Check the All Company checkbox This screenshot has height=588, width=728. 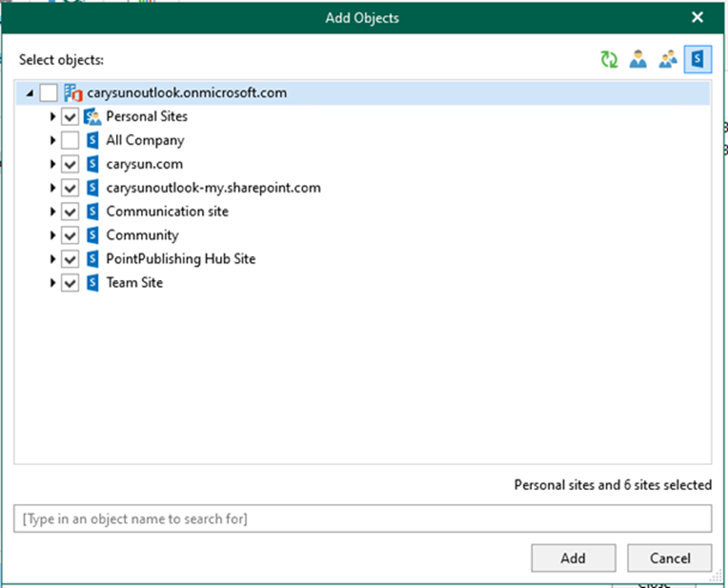tap(70, 140)
